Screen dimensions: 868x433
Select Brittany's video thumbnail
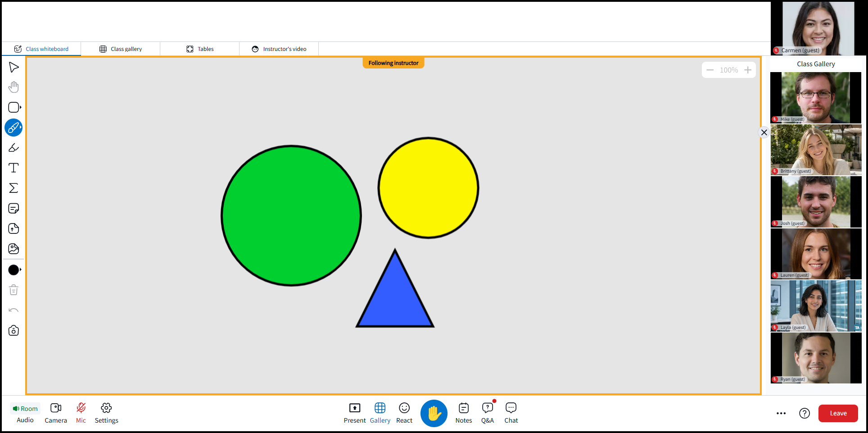816,150
